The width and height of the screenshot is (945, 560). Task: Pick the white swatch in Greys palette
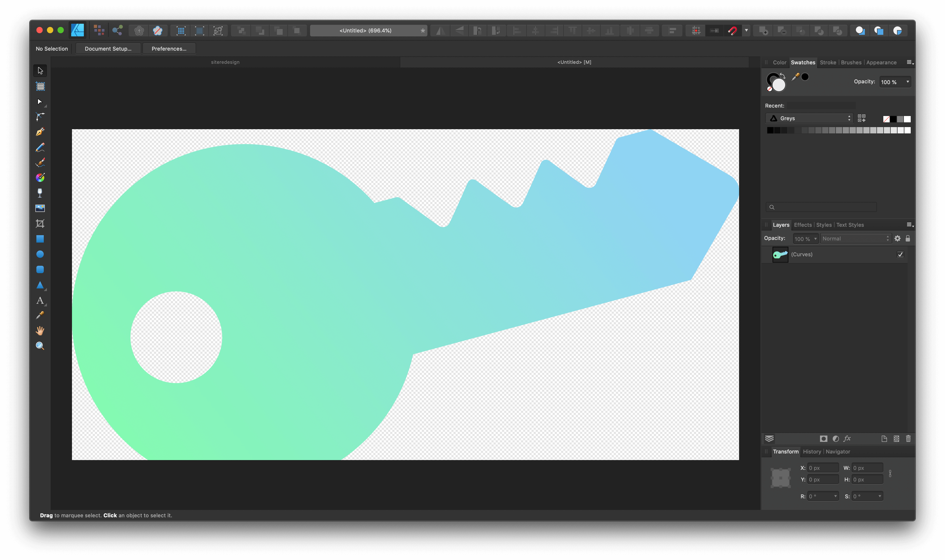[908, 130]
